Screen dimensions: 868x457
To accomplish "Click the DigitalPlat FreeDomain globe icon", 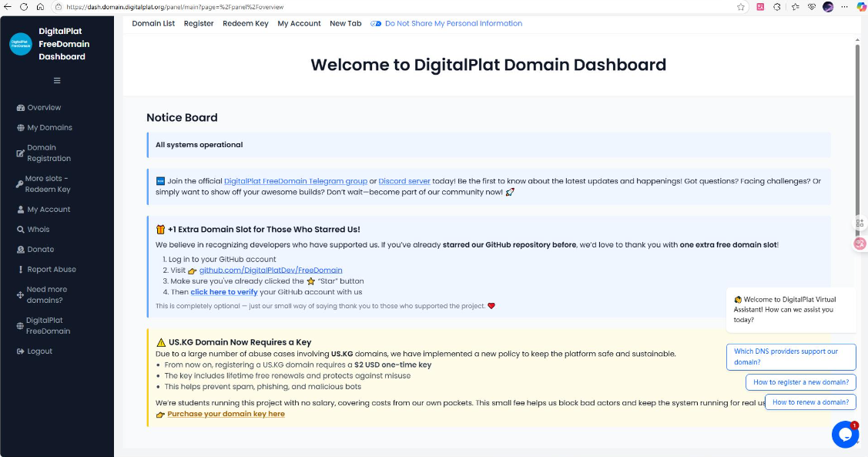I will [x=20, y=326].
